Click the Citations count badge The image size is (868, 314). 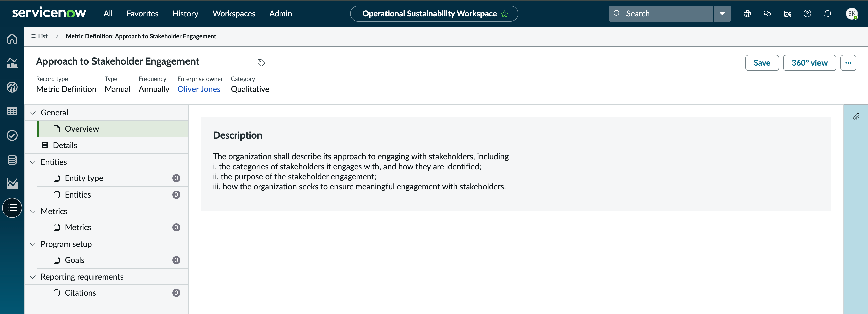(x=176, y=293)
